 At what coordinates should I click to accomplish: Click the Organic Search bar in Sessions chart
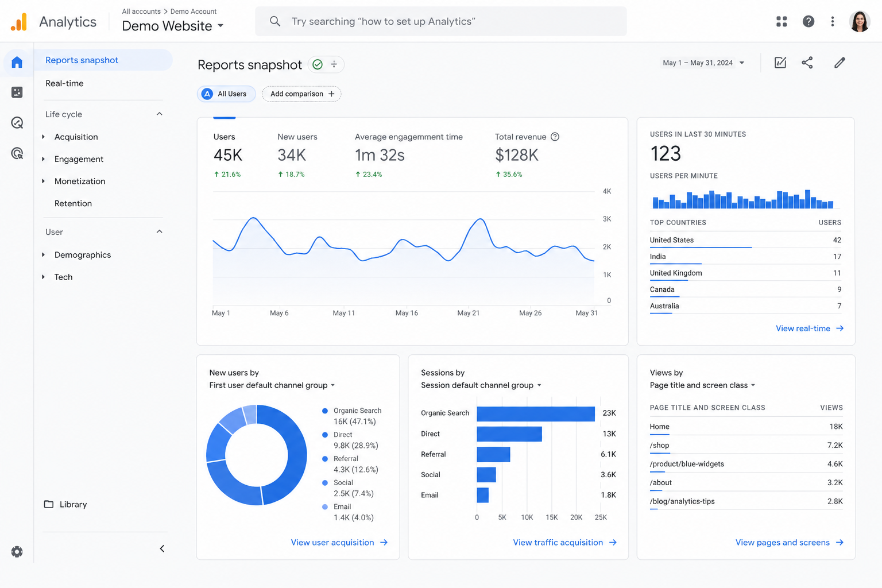(536, 413)
